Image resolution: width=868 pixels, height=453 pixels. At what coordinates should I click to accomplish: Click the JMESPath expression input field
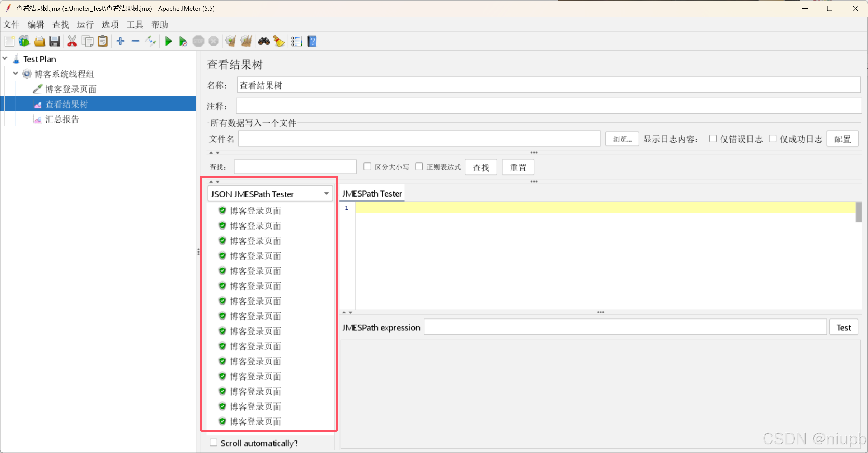point(625,327)
